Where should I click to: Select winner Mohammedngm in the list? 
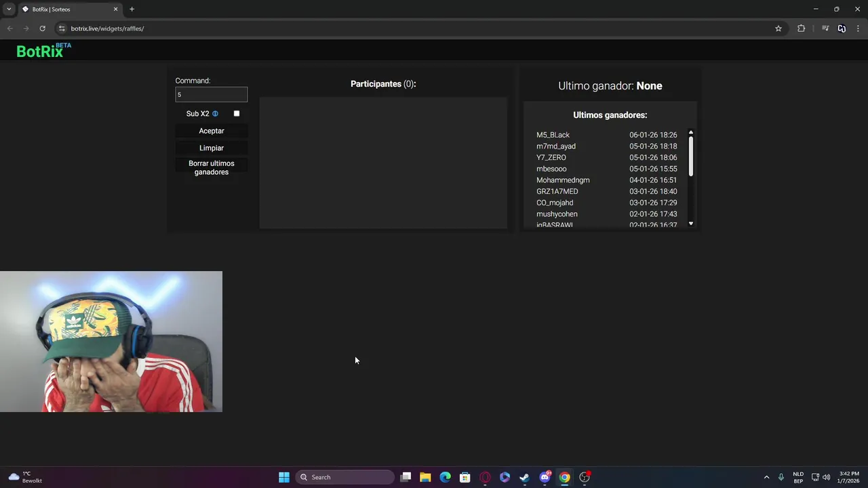point(563,180)
